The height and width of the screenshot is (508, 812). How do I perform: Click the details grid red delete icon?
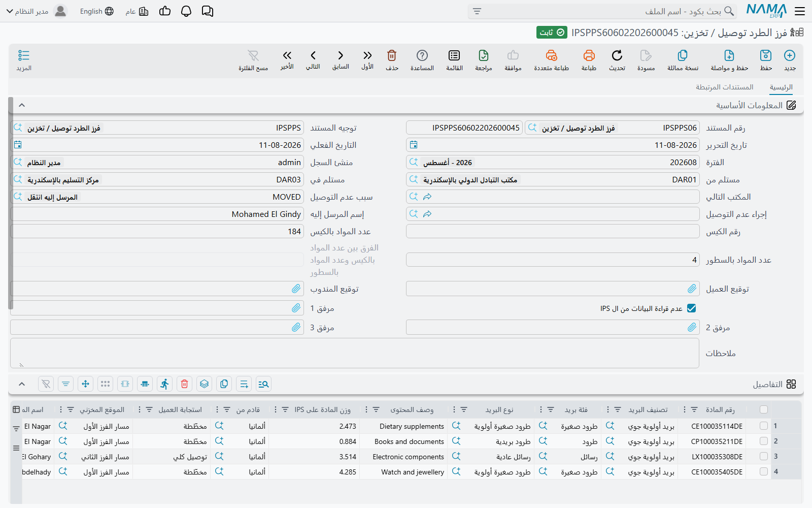click(x=185, y=384)
